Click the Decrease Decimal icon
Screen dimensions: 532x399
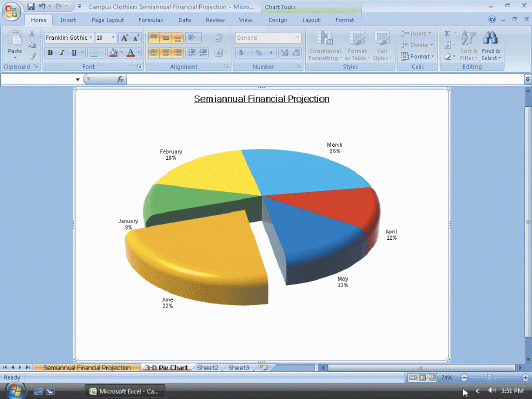click(x=296, y=53)
